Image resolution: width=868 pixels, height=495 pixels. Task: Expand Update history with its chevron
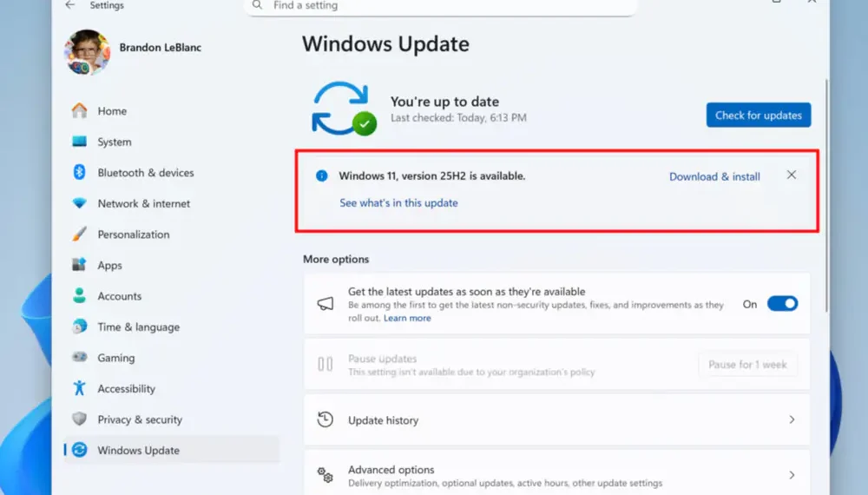click(791, 419)
